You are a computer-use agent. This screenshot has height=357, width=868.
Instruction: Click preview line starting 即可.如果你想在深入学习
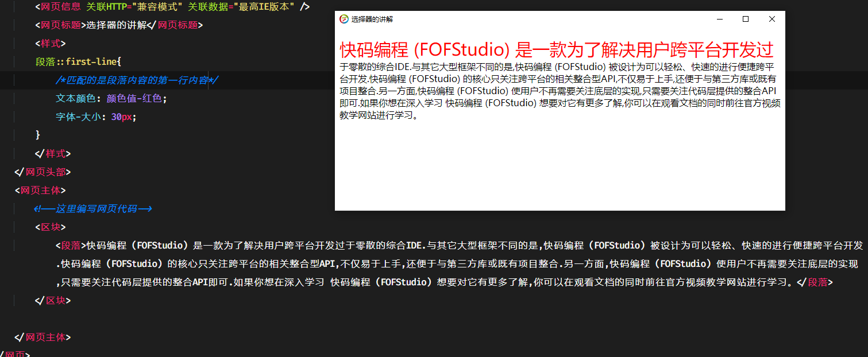click(560, 103)
